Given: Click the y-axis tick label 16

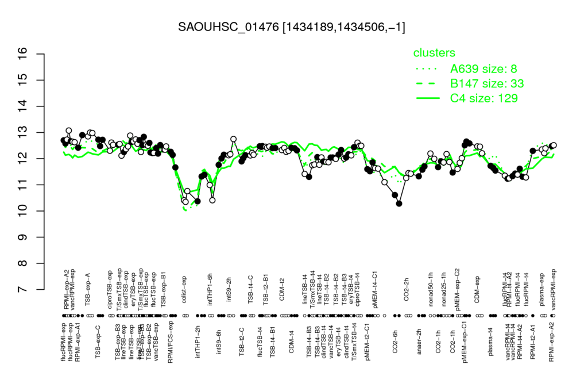Looking at the screenshot, I should pyautogui.click(x=22, y=54).
